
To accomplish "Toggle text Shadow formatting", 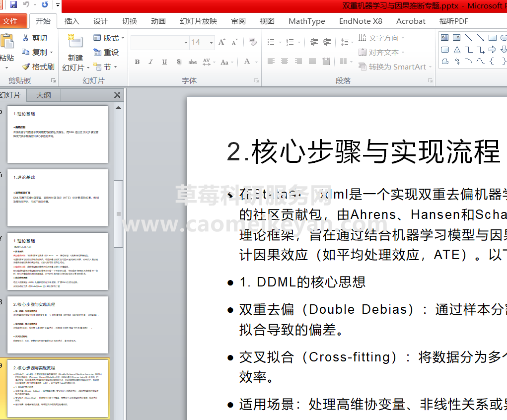I will pyautogui.click(x=179, y=62).
